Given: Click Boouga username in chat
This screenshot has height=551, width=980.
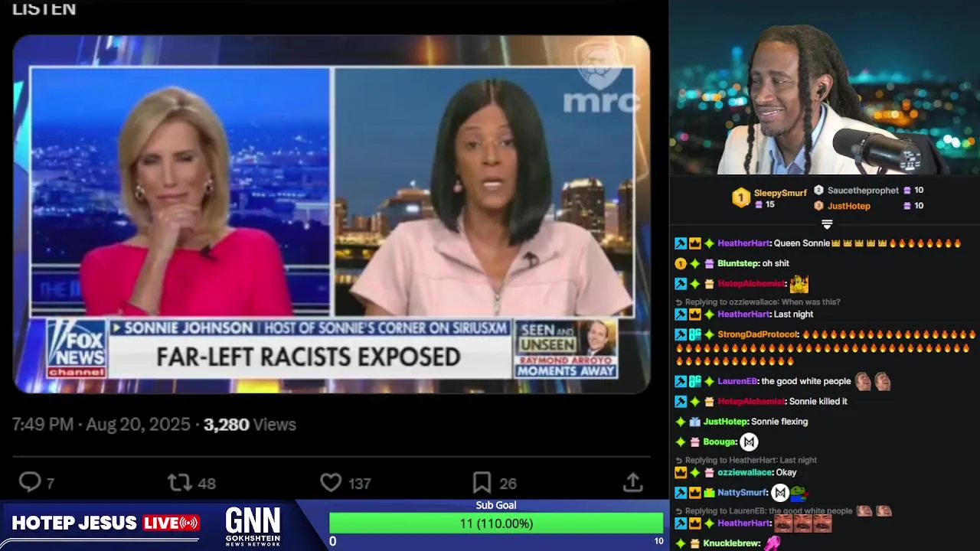Looking at the screenshot, I should click(x=720, y=442).
